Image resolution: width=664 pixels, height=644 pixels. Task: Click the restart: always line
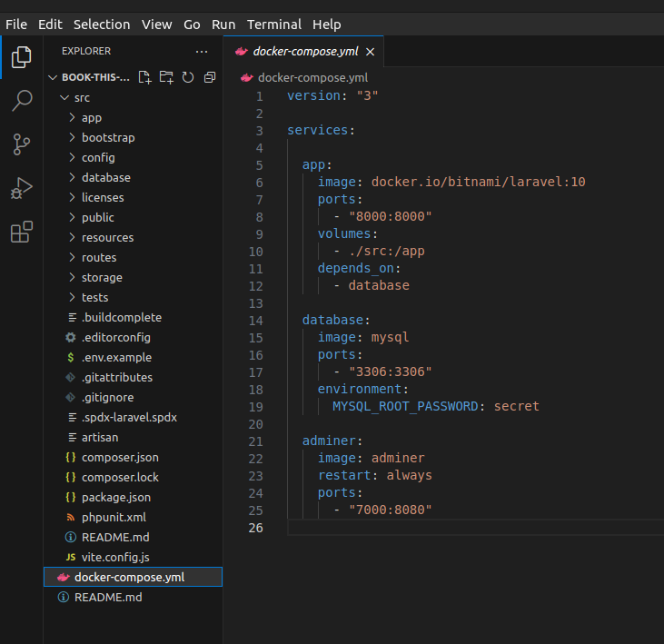(x=375, y=475)
